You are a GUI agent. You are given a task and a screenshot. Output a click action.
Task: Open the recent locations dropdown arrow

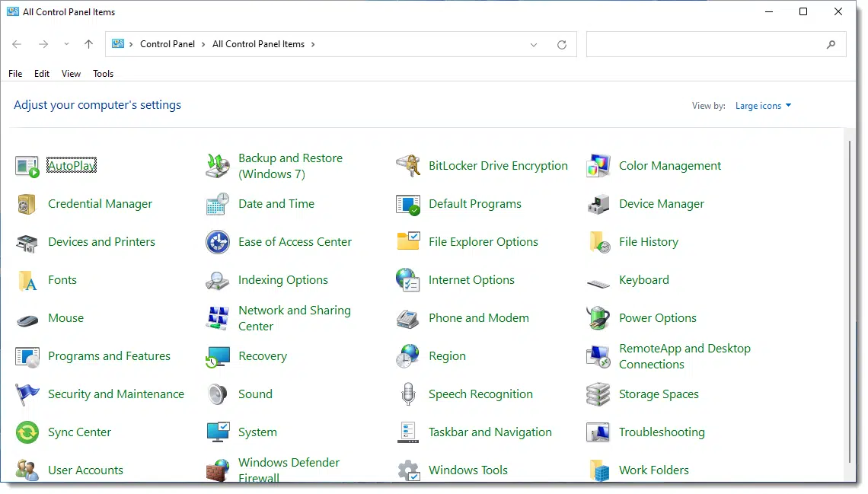pyautogui.click(x=66, y=44)
